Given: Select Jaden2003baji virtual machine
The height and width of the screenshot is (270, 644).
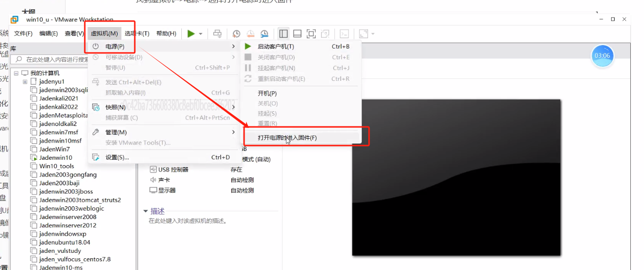Looking at the screenshot, I should tap(59, 183).
